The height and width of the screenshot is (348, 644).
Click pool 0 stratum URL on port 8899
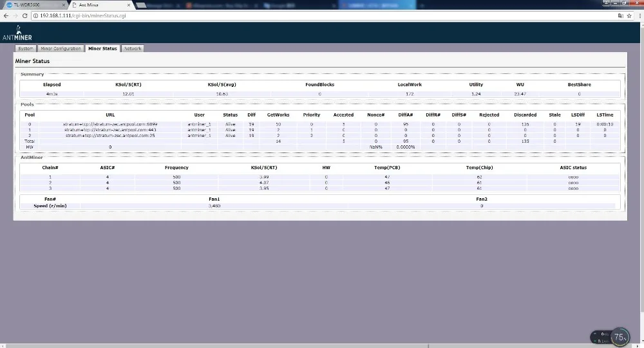pos(110,124)
